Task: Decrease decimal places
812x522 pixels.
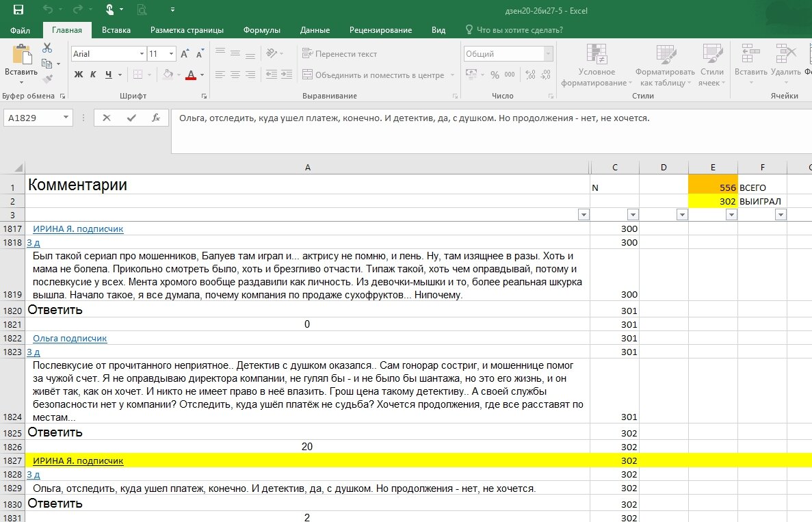Action: point(546,75)
